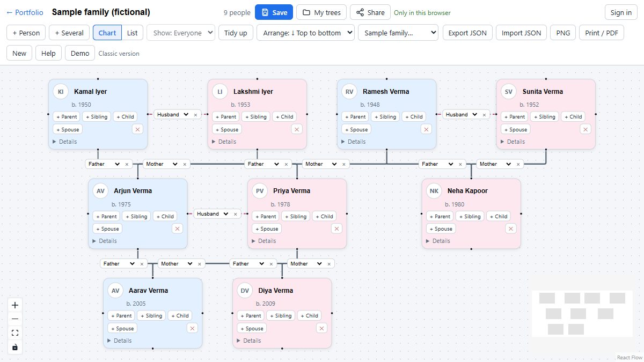Expand Details on Kamal Iyer card
Viewport: 644px width, 362px height.
[65, 142]
